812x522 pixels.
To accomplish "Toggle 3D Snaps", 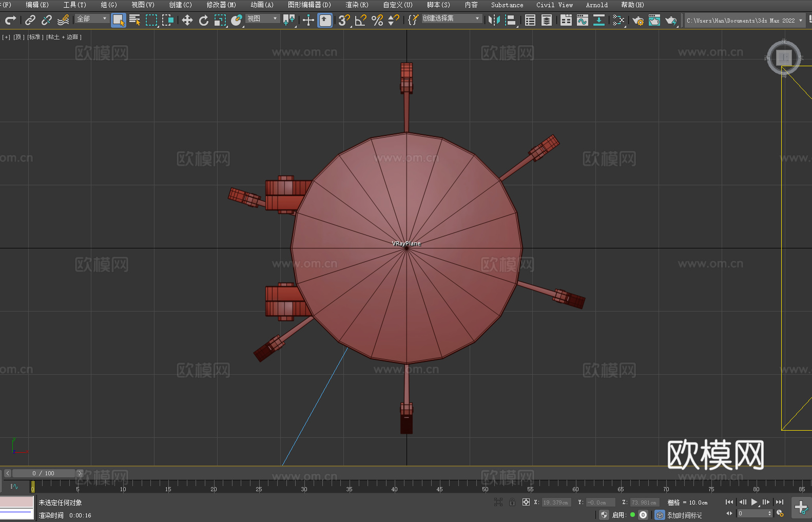I will tap(344, 20).
